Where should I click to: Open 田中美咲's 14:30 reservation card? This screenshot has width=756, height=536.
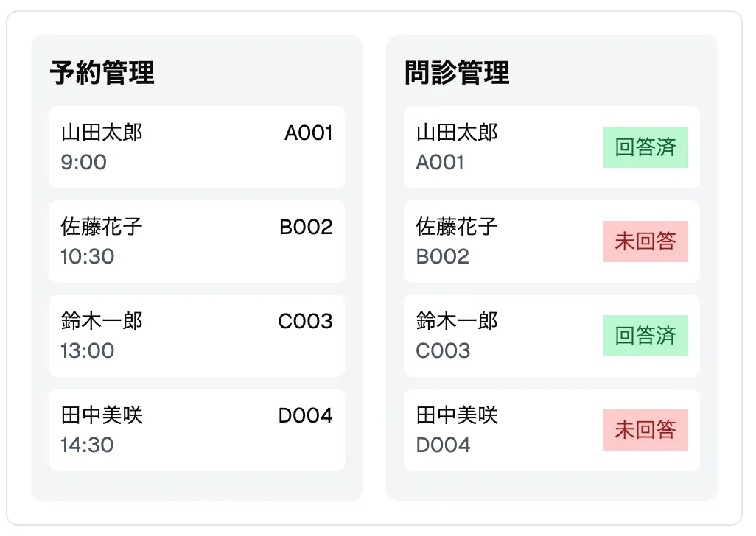point(197,430)
